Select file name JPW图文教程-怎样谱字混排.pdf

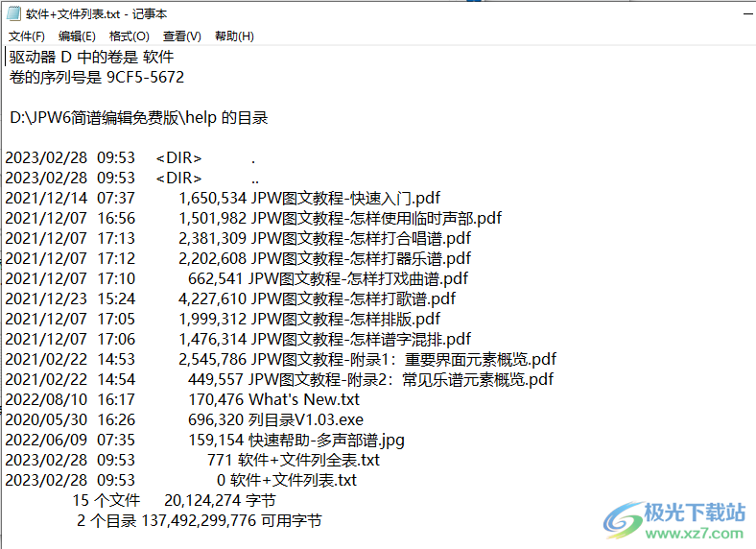(x=361, y=340)
